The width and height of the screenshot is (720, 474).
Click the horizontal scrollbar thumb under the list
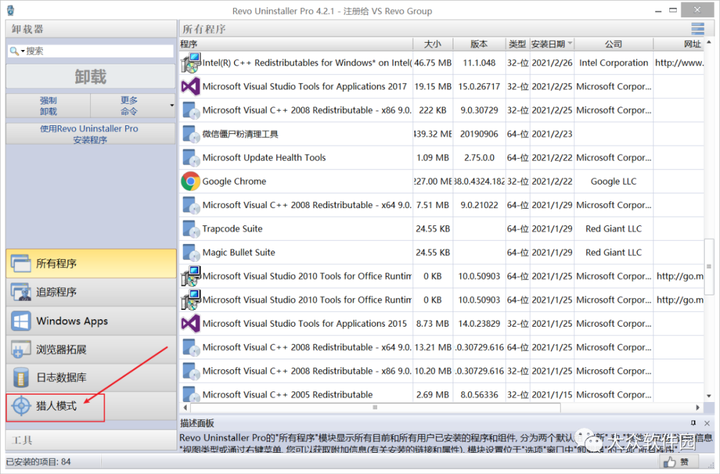click(375, 407)
